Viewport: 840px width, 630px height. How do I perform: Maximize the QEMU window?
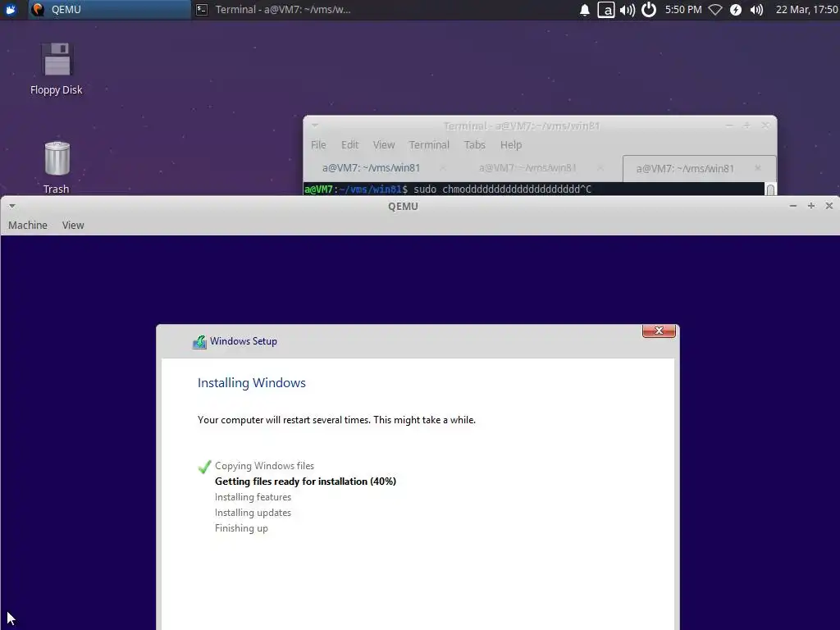point(811,206)
